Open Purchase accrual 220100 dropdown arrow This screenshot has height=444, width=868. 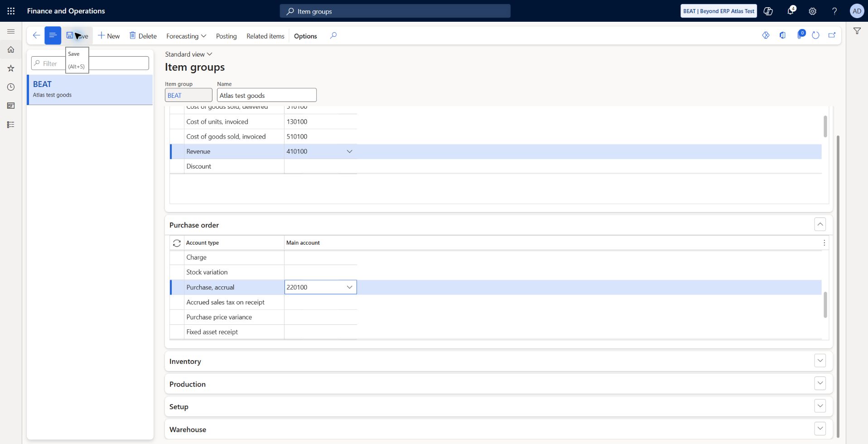349,287
